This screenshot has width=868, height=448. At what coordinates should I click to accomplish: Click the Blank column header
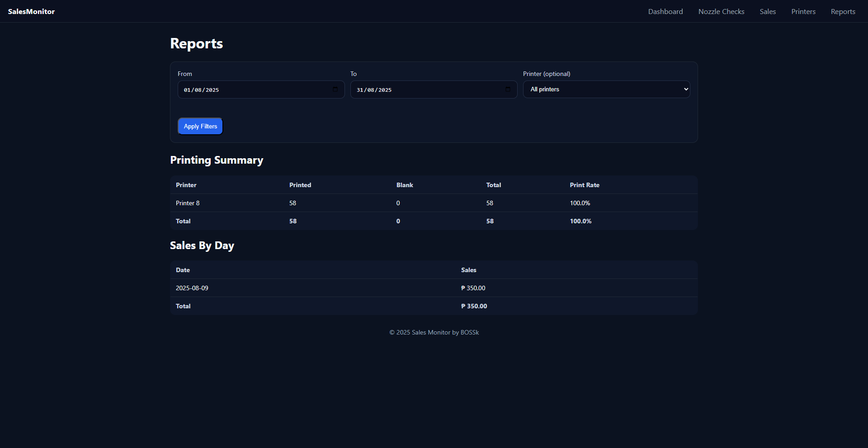click(405, 185)
